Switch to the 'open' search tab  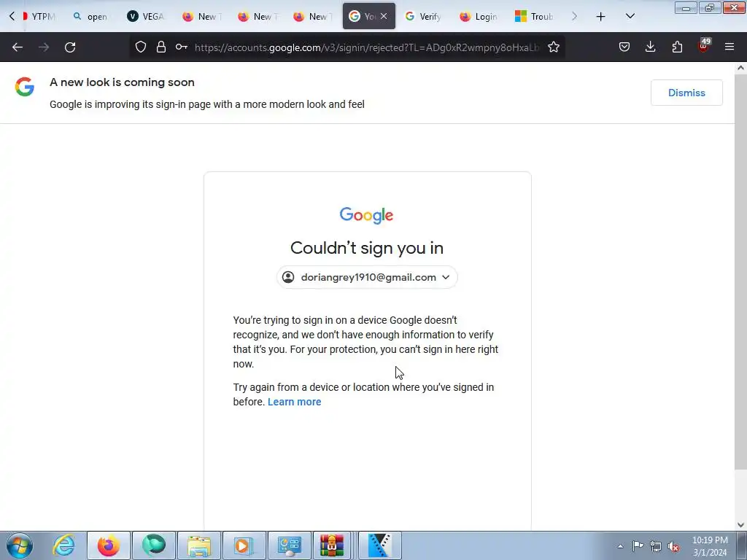coord(90,16)
